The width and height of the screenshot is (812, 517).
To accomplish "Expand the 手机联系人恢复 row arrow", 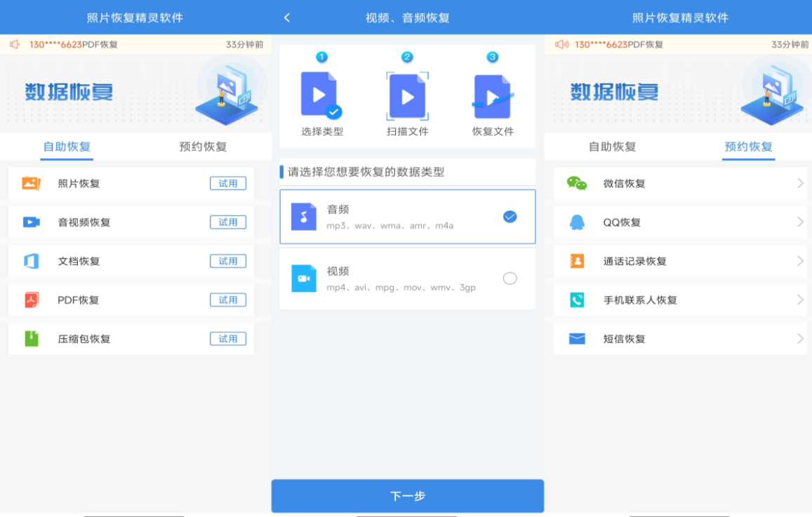I will tap(800, 300).
